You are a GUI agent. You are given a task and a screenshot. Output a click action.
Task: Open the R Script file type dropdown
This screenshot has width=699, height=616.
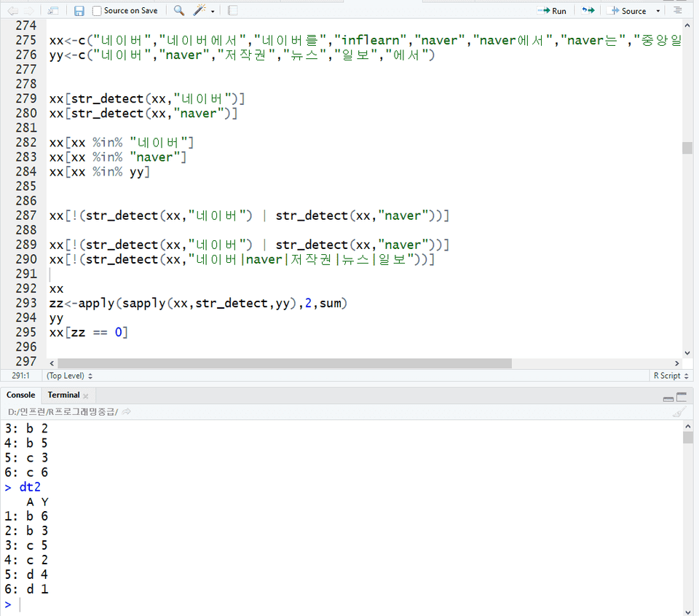tap(671, 376)
